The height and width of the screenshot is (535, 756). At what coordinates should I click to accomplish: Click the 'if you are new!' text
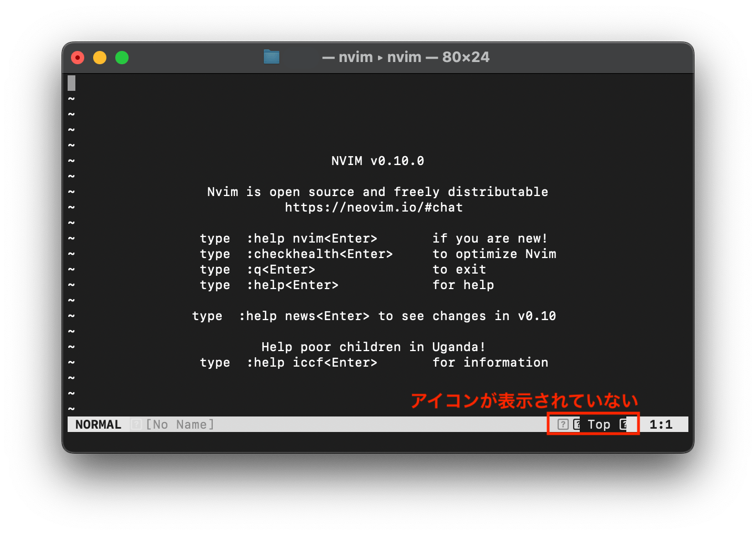[x=490, y=238]
